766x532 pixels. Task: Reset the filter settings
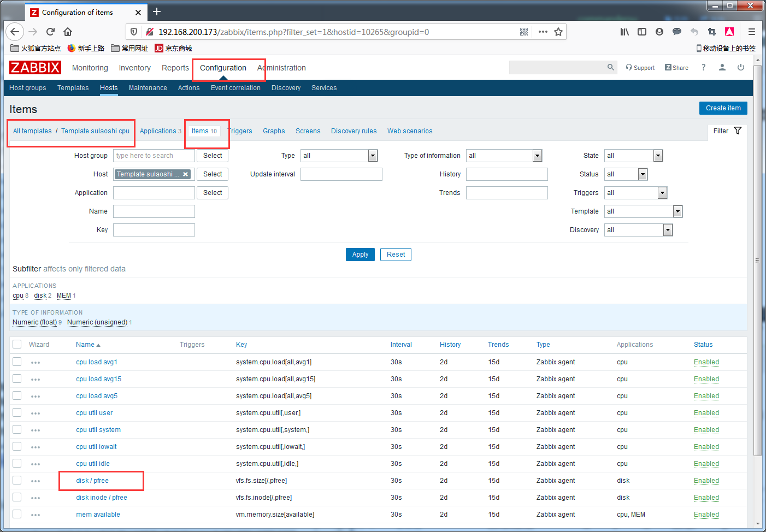pos(396,255)
